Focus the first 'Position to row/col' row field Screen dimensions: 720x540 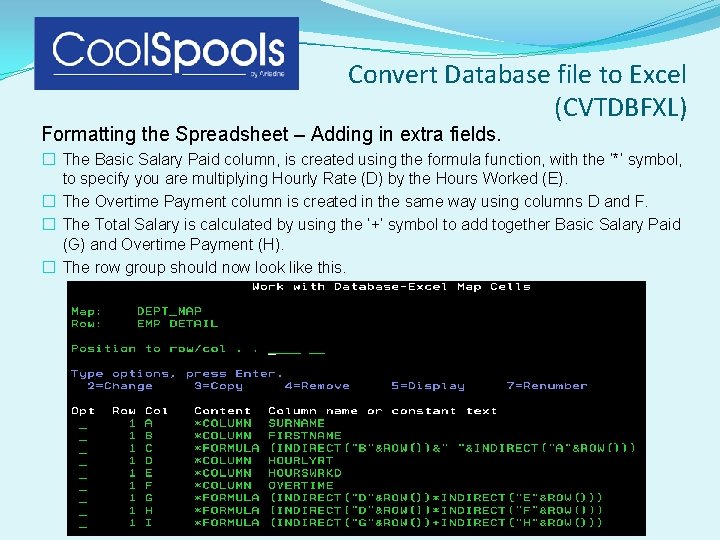pyautogui.click(x=284, y=350)
